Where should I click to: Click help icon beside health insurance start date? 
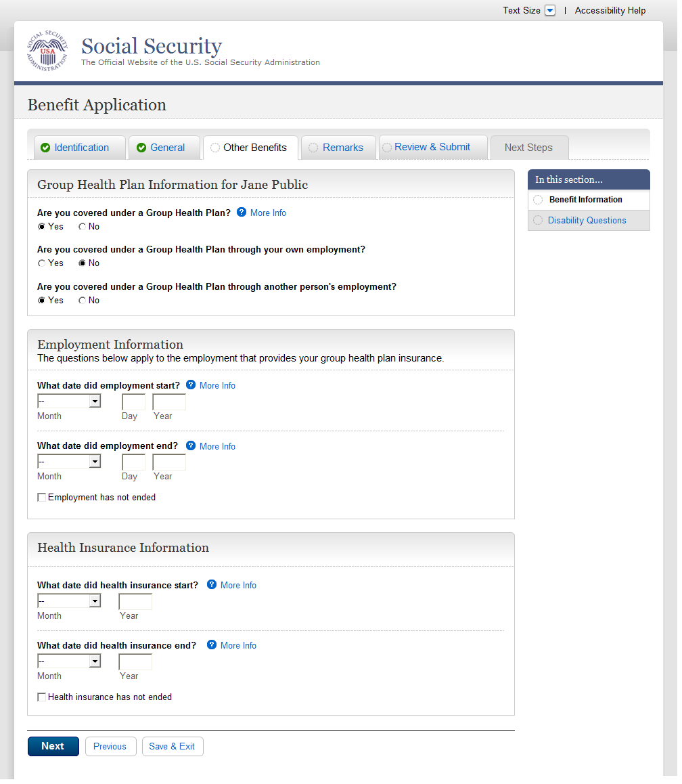[x=212, y=584]
